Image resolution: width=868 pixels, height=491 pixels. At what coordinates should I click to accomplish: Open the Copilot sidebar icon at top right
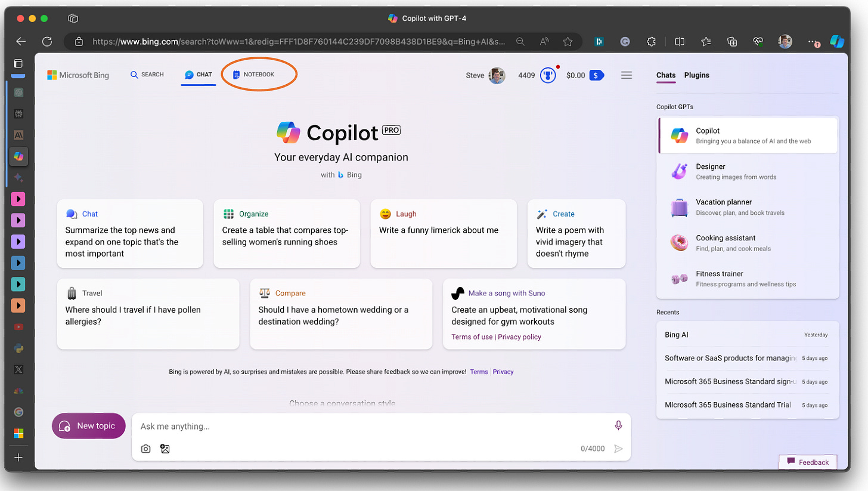point(838,42)
